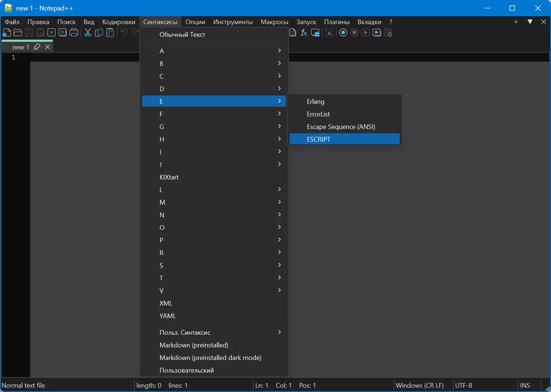Click the Save toolbar icon
Viewport: 551px width, 392px height.
29,33
